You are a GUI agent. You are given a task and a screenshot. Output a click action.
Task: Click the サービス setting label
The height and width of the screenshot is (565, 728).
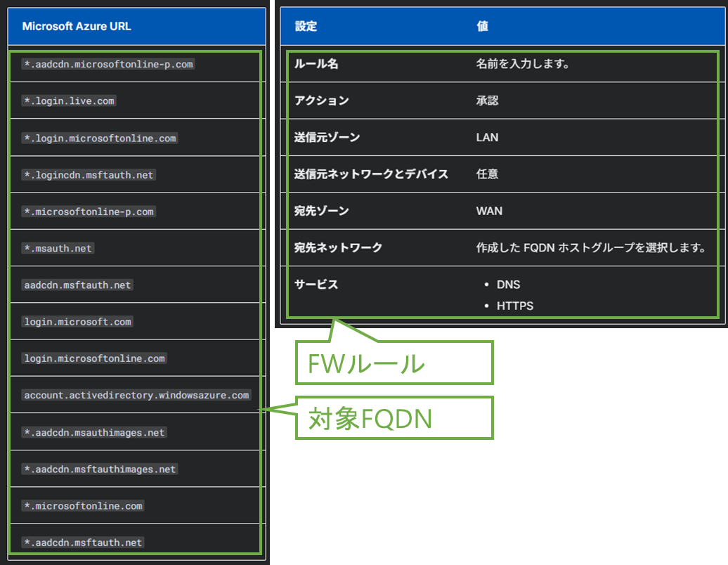[316, 284]
